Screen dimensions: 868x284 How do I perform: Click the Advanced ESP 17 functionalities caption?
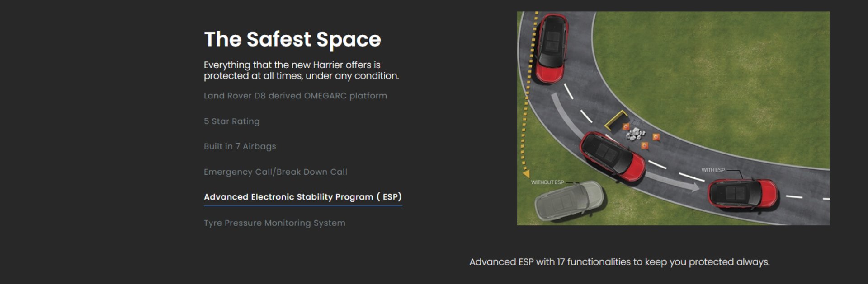tap(619, 262)
